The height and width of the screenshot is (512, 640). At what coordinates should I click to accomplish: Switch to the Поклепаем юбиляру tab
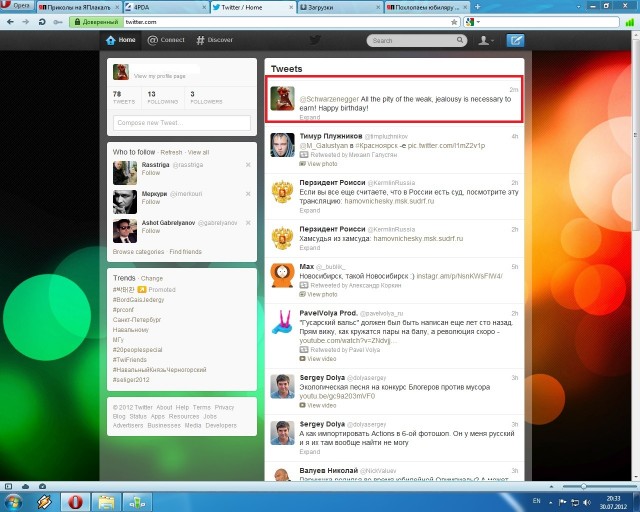coord(427,7)
